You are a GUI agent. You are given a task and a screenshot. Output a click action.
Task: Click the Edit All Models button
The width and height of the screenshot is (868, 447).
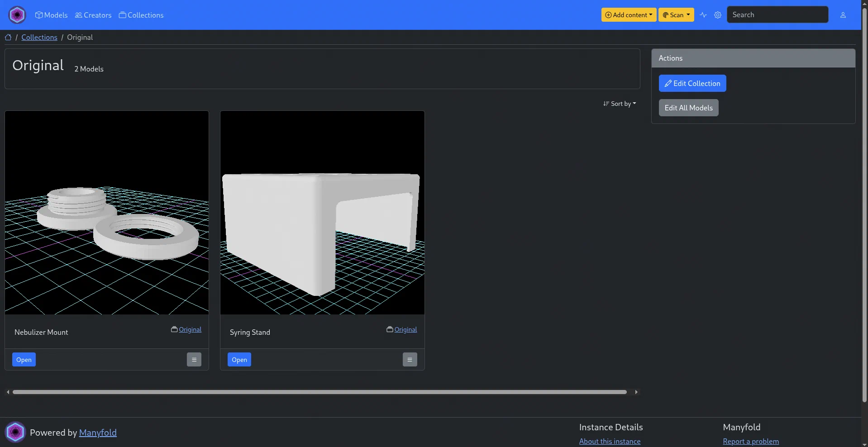click(x=688, y=108)
